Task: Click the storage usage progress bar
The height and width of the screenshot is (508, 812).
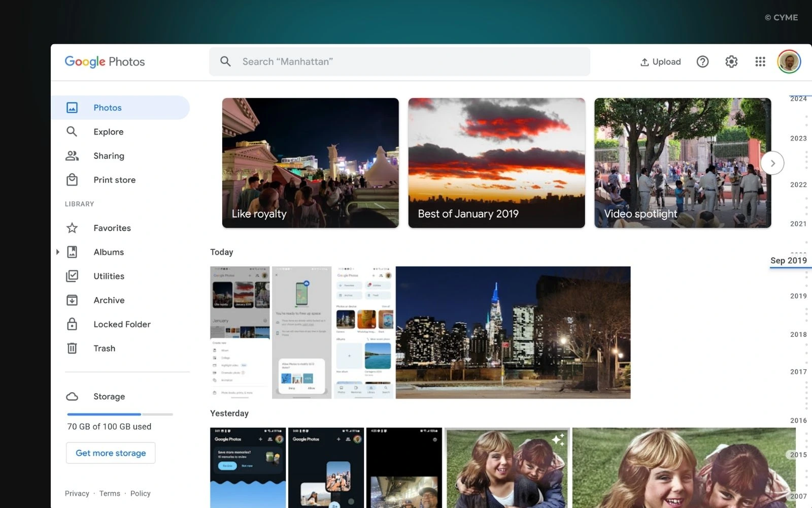Action: [120, 415]
